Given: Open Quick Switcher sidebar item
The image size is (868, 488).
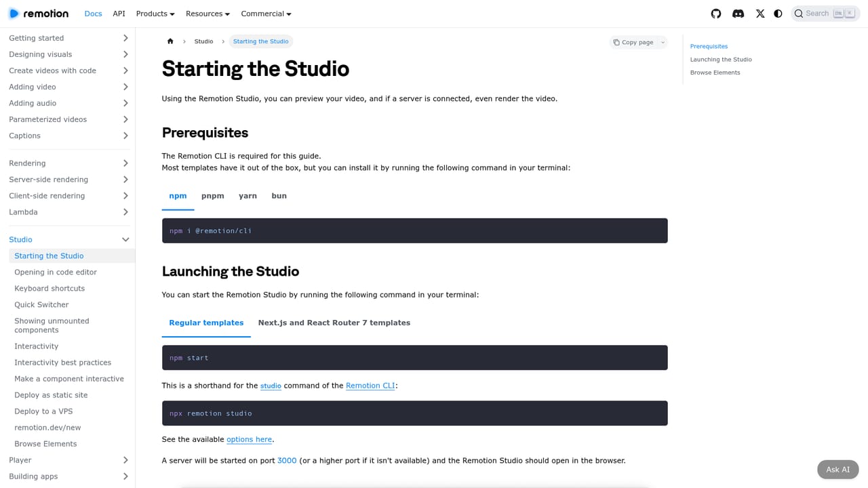Looking at the screenshot, I should [x=72, y=304].
